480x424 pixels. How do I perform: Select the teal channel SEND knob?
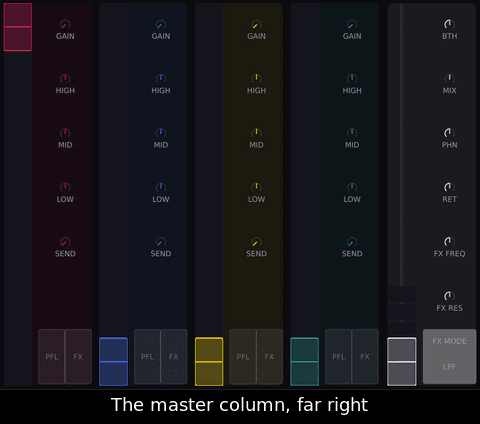pyautogui.click(x=352, y=242)
